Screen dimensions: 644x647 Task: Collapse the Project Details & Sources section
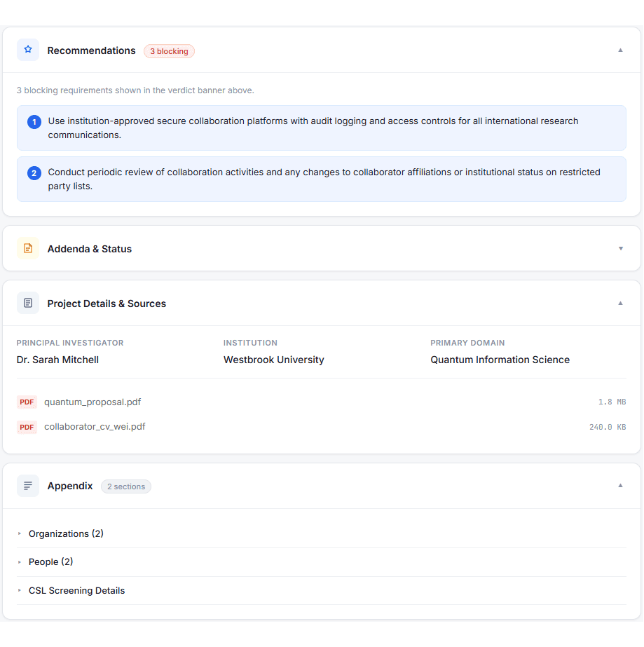[620, 303]
